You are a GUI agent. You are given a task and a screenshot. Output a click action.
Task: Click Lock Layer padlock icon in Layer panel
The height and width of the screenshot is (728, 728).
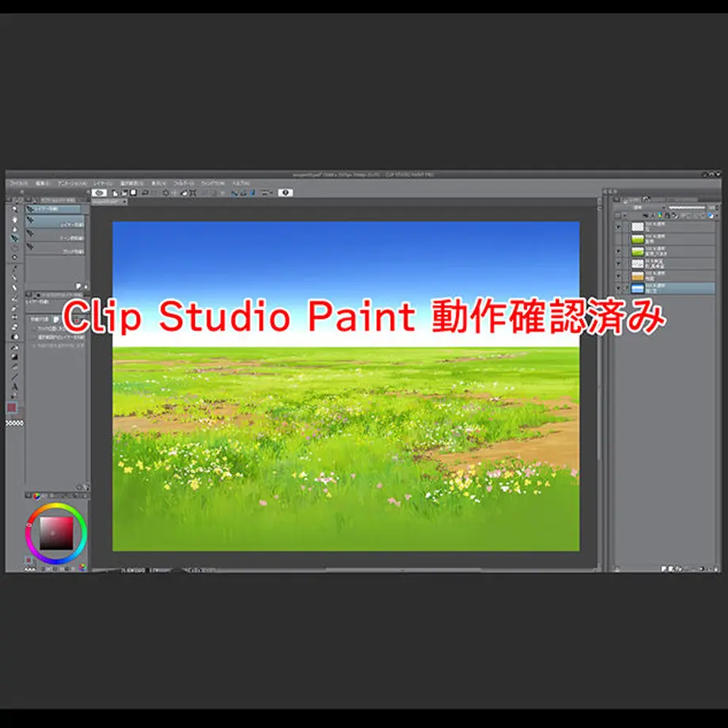coord(667,215)
